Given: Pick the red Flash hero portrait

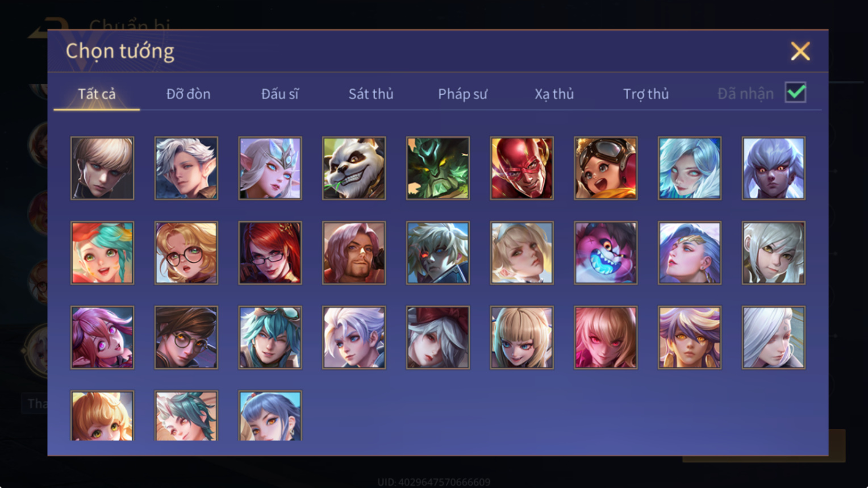Looking at the screenshot, I should click(521, 168).
